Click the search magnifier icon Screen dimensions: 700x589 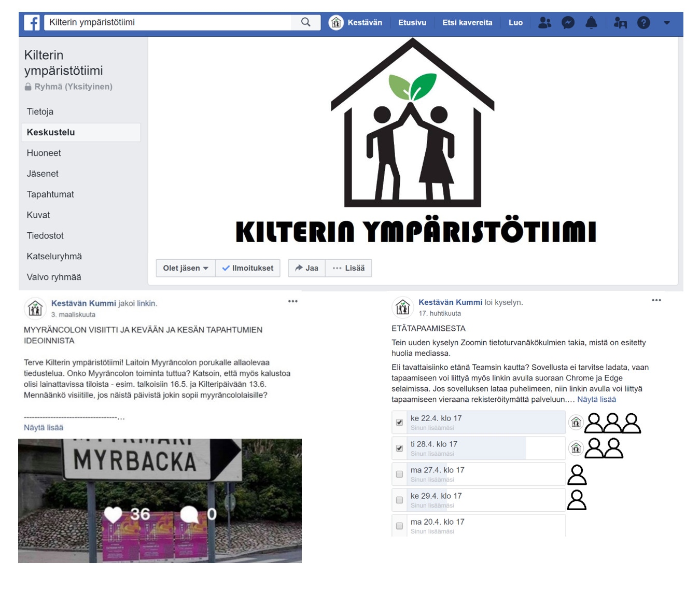click(x=306, y=22)
